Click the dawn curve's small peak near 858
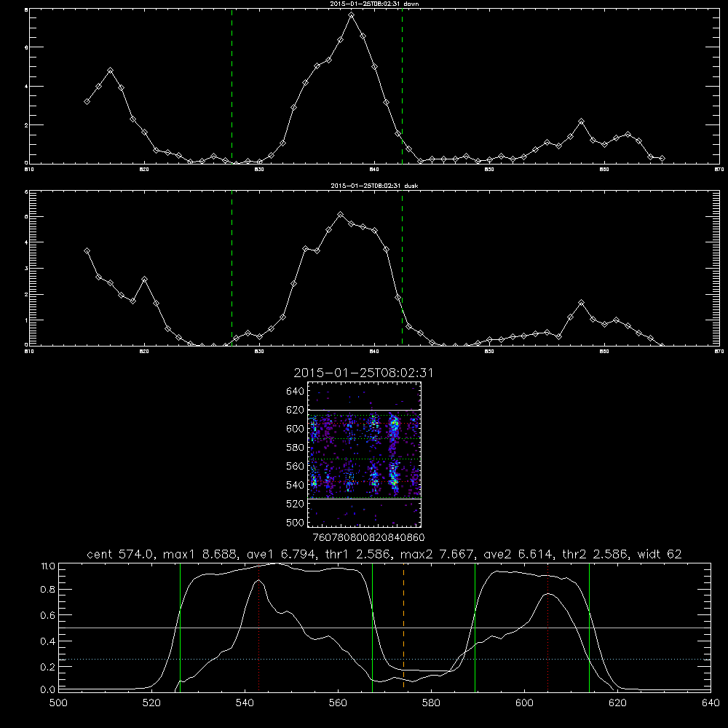Viewport: 728px width, 728px height. [581, 121]
